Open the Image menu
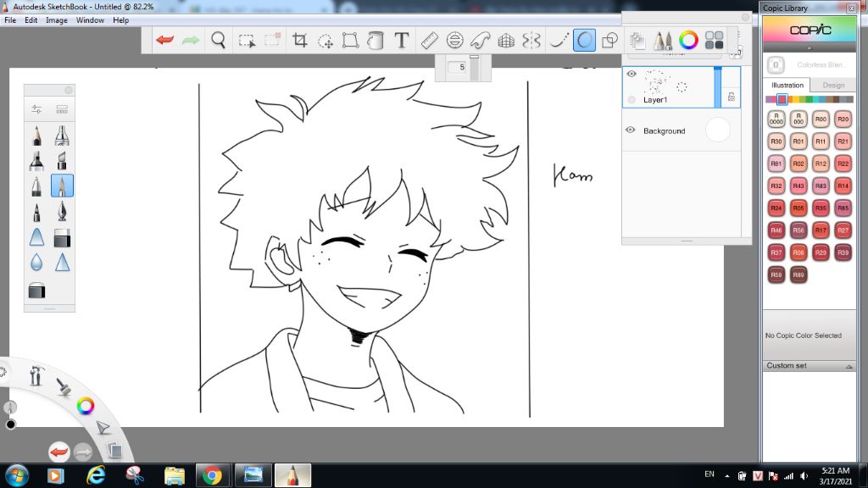Image resolution: width=868 pixels, height=488 pixels. coord(57,20)
